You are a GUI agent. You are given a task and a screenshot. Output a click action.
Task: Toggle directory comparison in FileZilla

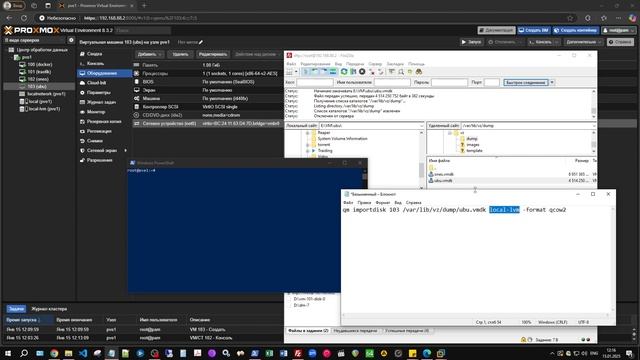pos(401,72)
